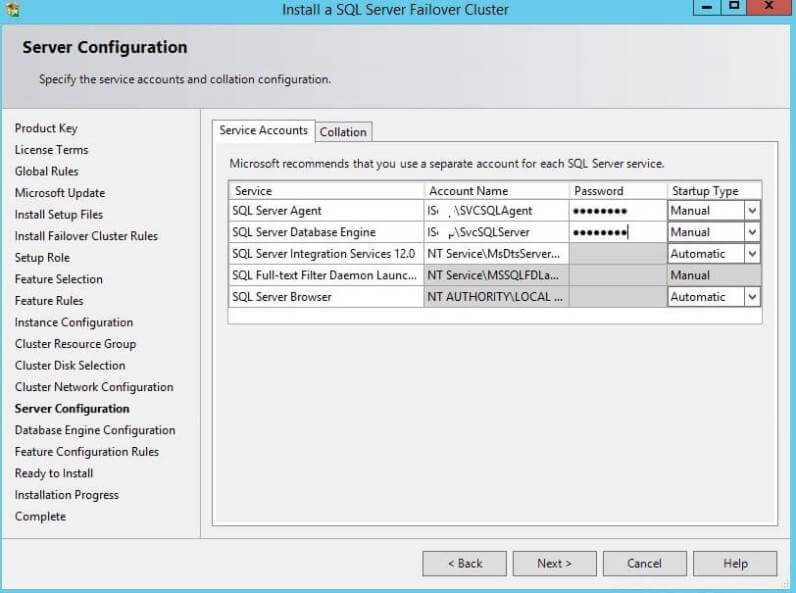The height and width of the screenshot is (593, 796).
Task: Maximize the setup window
Action: point(734,7)
